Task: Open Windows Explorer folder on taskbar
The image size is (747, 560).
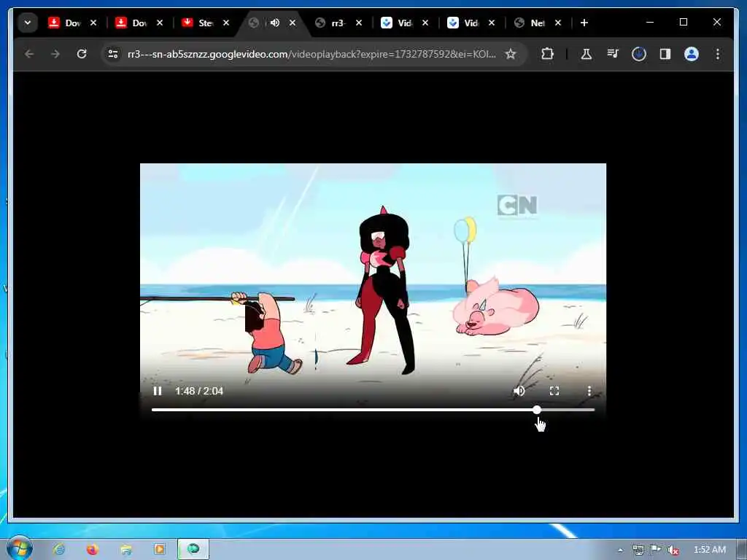Action: pyautogui.click(x=126, y=549)
